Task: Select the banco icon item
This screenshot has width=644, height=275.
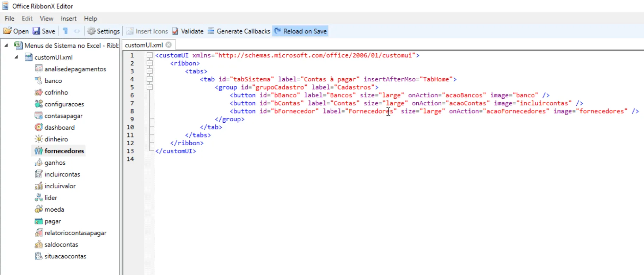Action: [48, 81]
